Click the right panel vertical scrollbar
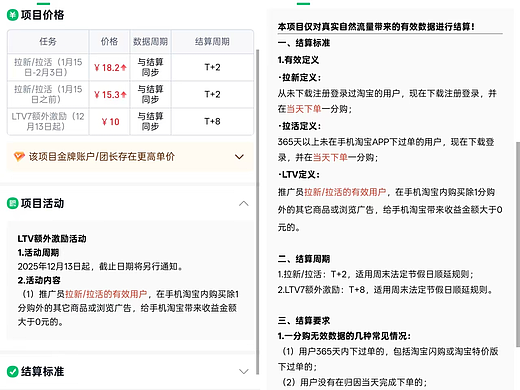The height and width of the screenshot is (390, 520). click(x=518, y=244)
